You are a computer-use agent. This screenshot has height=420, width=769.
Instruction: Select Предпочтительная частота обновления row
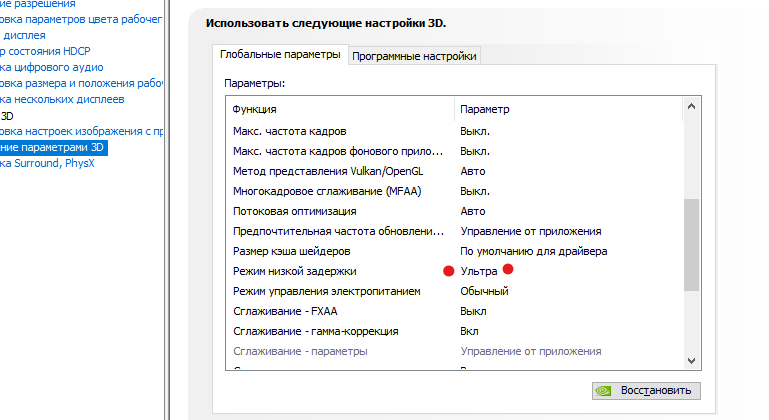[454, 232]
